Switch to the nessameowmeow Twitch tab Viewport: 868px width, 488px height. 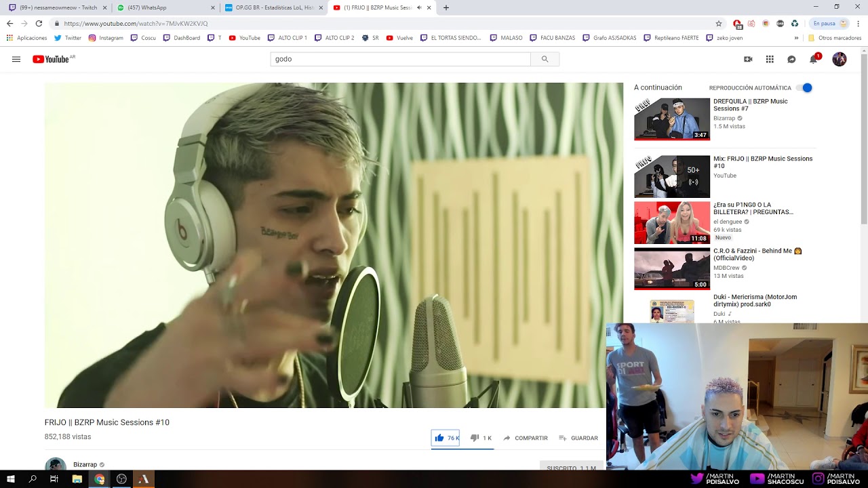point(57,7)
